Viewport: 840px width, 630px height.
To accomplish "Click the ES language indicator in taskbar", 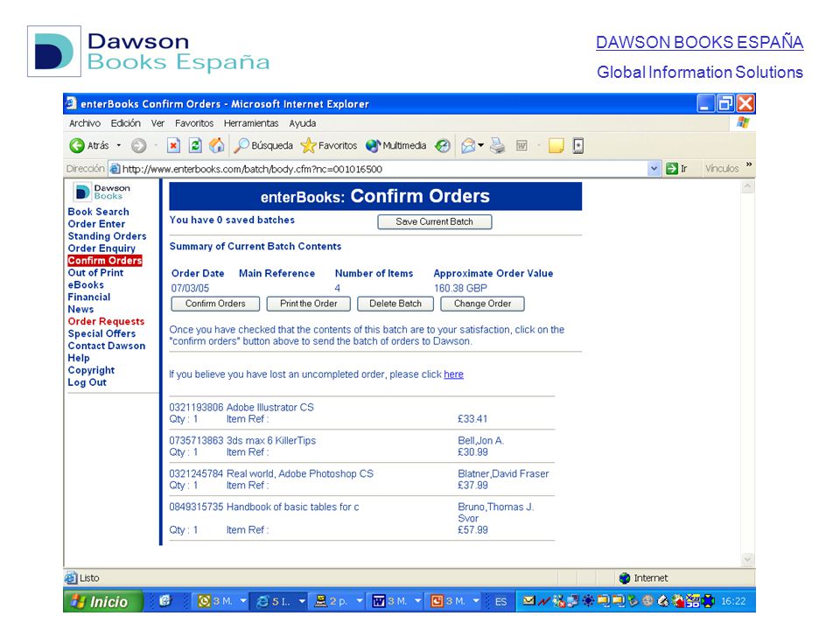I will (500, 602).
